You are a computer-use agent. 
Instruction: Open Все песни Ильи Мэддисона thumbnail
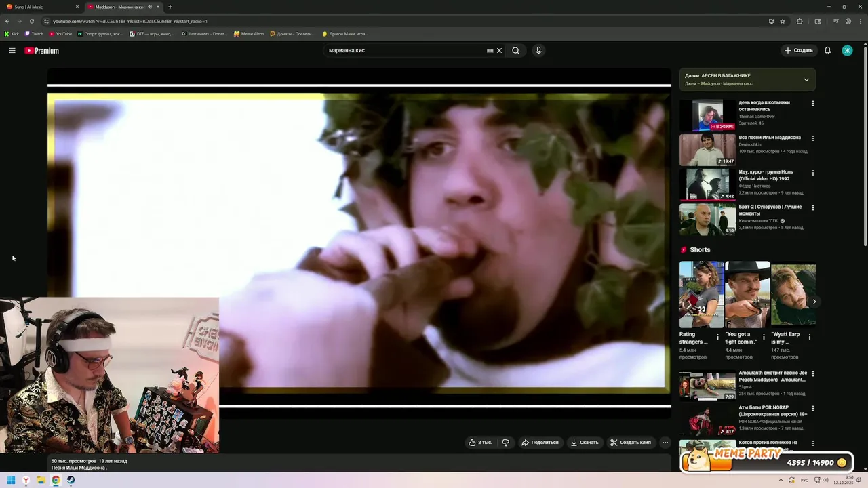pyautogui.click(x=707, y=150)
